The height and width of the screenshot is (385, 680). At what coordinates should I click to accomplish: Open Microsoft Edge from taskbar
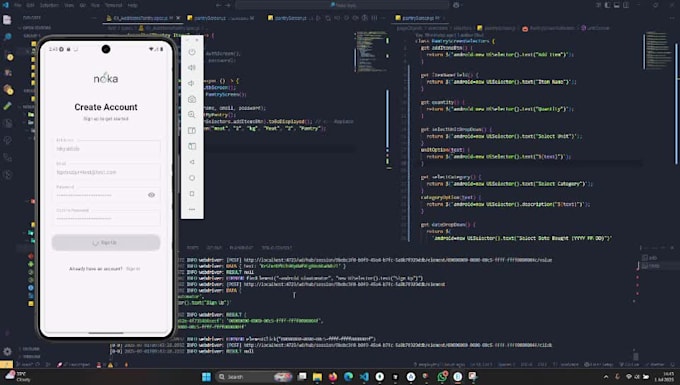349,376
